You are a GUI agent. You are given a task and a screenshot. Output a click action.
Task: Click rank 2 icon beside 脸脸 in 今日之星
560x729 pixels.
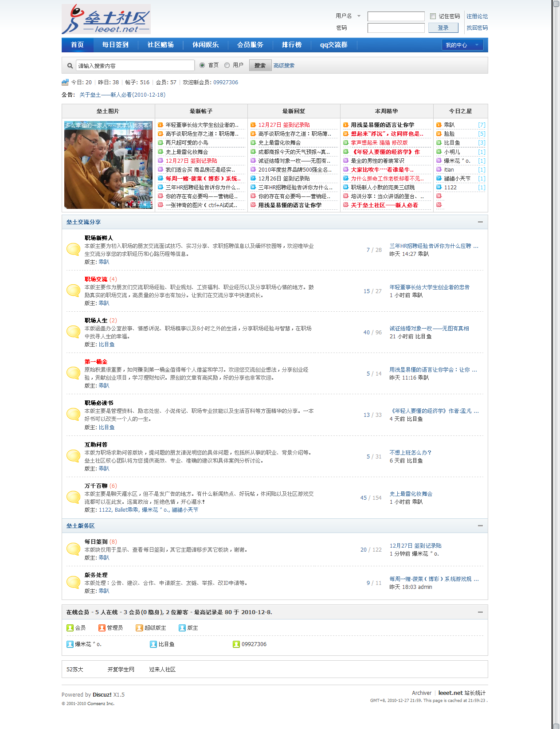pyautogui.click(x=439, y=134)
